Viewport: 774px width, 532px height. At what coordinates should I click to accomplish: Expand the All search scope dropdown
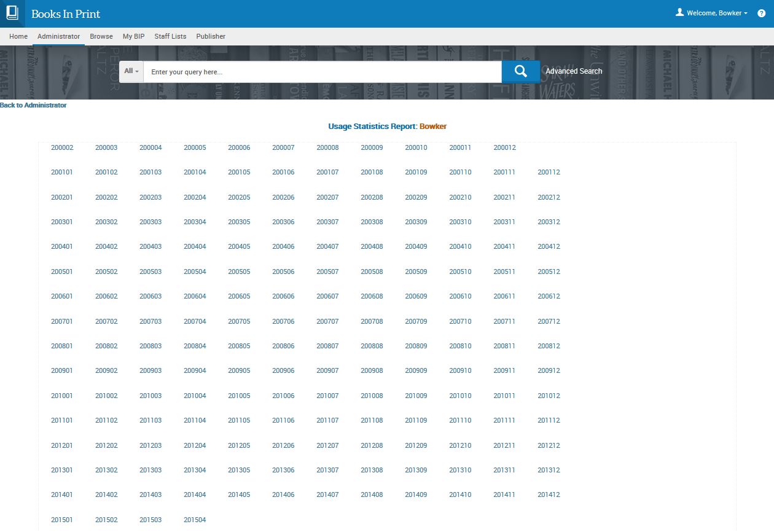point(131,71)
